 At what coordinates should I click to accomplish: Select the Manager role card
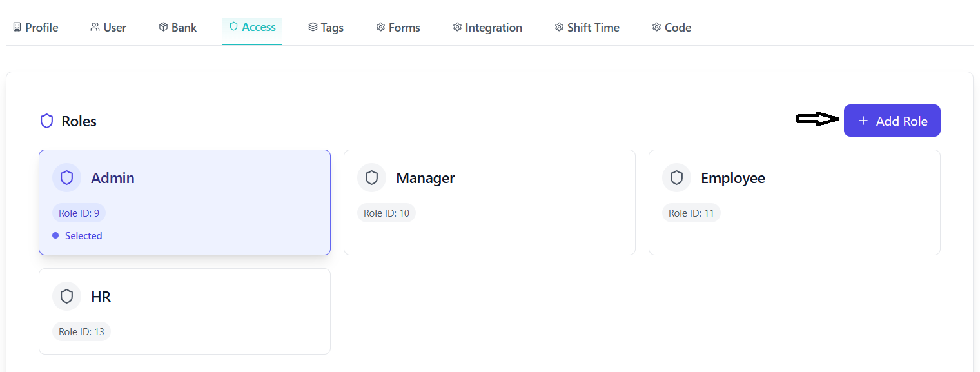489,202
